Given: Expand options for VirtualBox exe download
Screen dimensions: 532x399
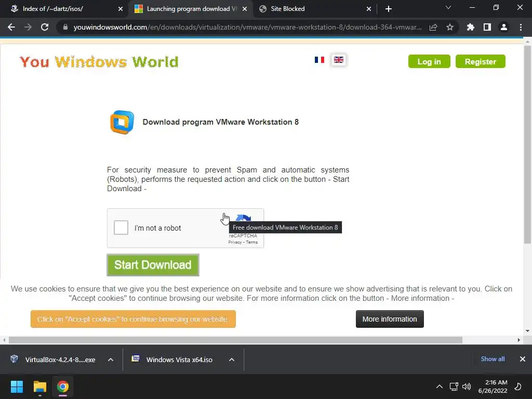Looking at the screenshot, I should tap(111, 360).
